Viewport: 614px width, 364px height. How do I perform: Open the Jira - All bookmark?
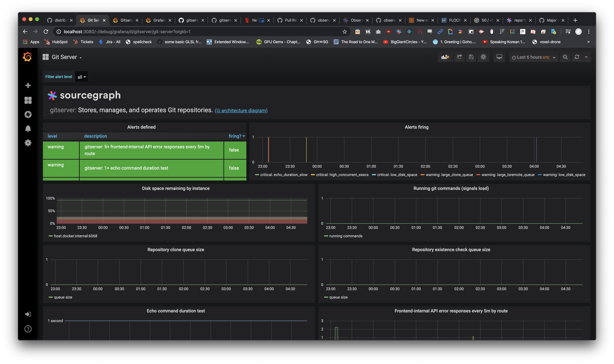tap(109, 42)
